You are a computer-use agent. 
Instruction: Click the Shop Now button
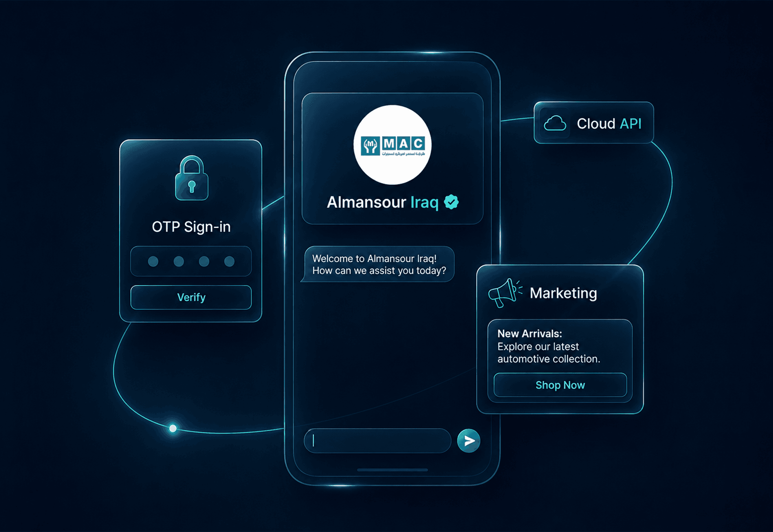560,385
